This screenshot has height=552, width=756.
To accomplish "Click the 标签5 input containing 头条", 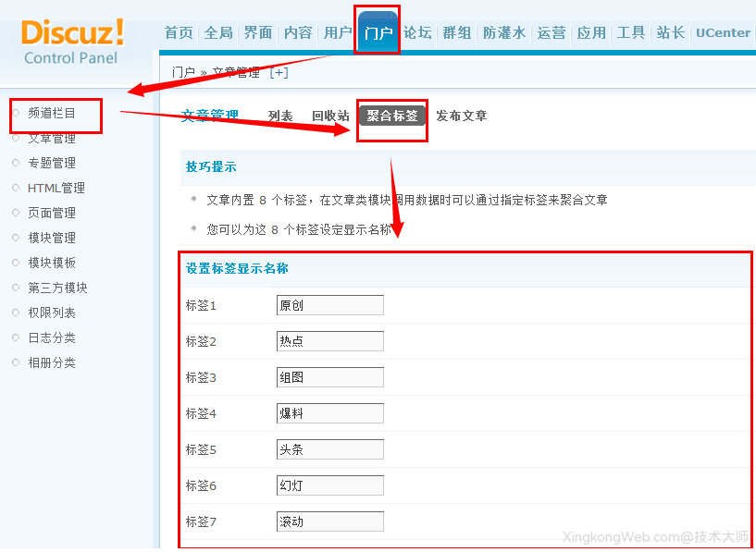I will click(x=329, y=448).
